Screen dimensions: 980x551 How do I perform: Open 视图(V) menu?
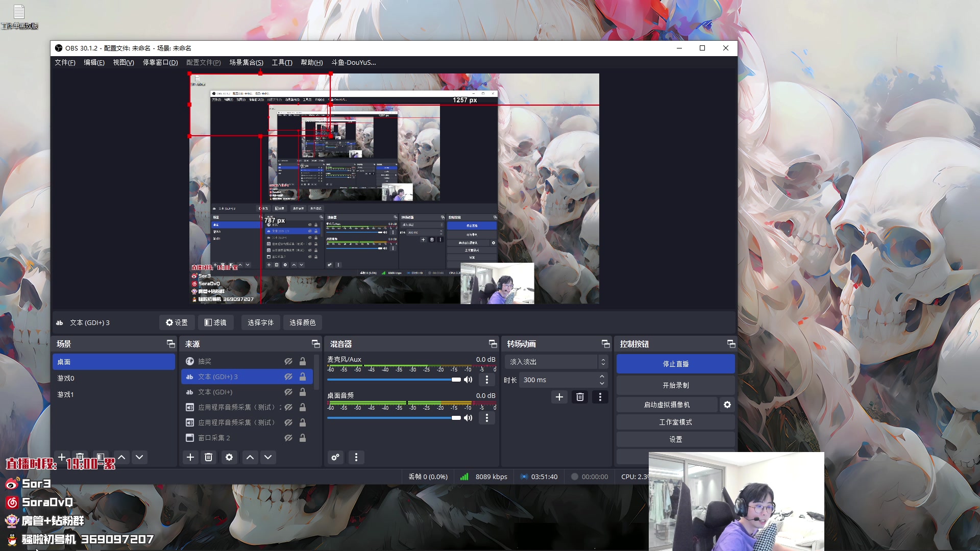pyautogui.click(x=124, y=62)
